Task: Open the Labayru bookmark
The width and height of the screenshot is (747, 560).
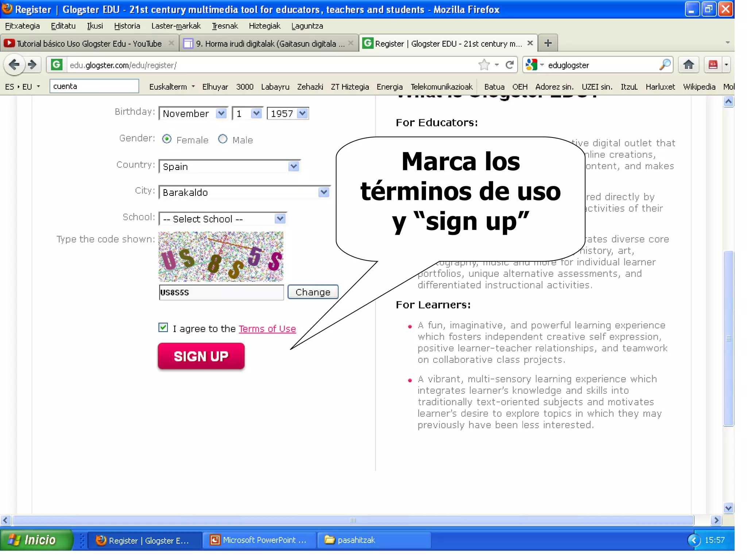Action: coord(275,86)
